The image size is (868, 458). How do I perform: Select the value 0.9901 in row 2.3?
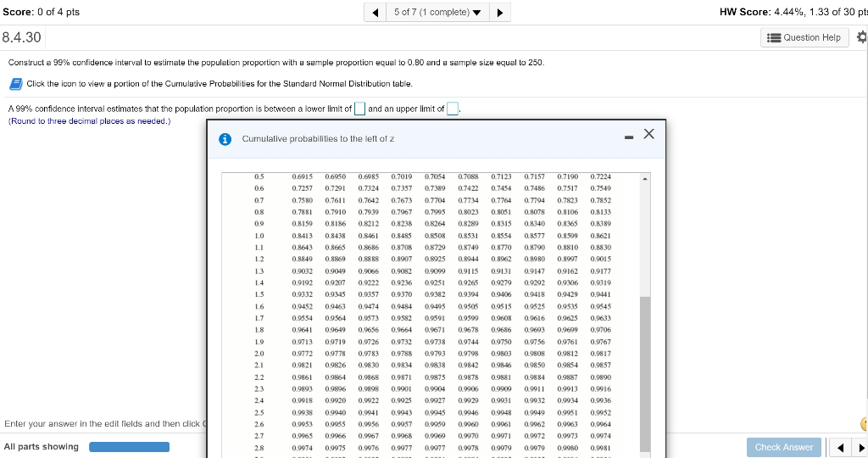401,388
